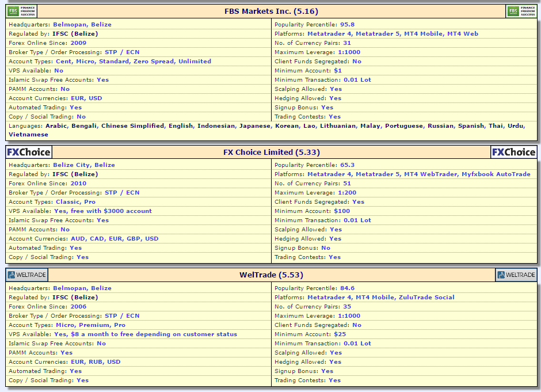Click WelTrade account types 'Micro, Premium, Pro'
Screen dimensions: 541x392
click(91, 325)
